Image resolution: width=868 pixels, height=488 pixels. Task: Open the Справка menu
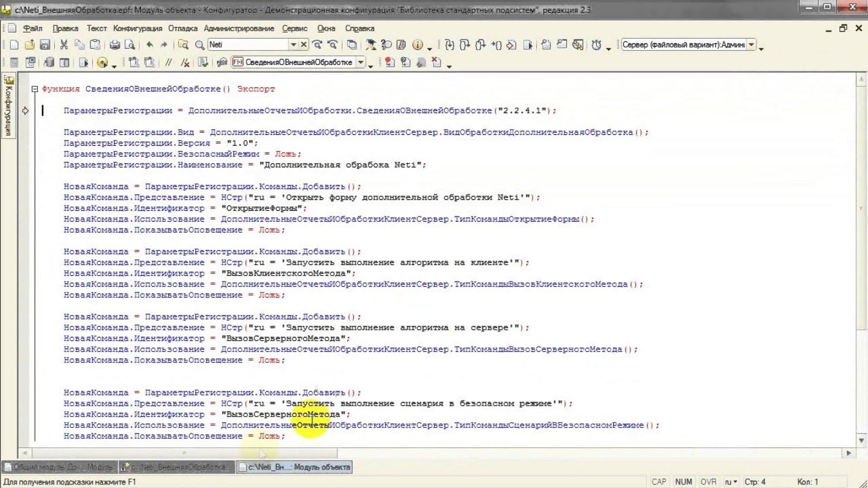pos(359,28)
